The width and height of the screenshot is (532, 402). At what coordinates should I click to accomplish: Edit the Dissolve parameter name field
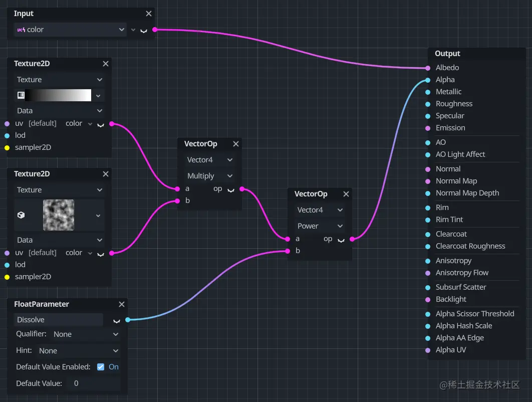pos(58,320)
